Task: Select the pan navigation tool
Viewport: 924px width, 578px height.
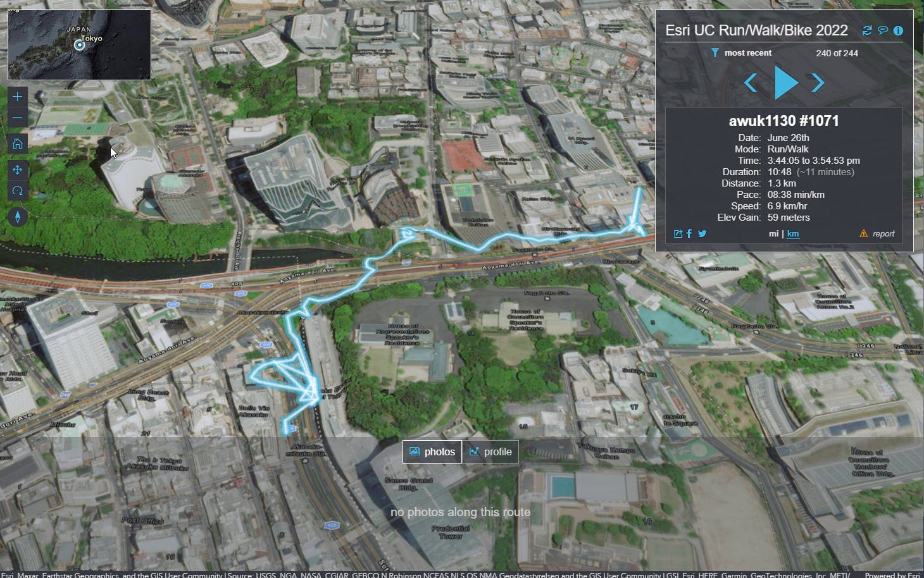Action: (x=18, y=169)
